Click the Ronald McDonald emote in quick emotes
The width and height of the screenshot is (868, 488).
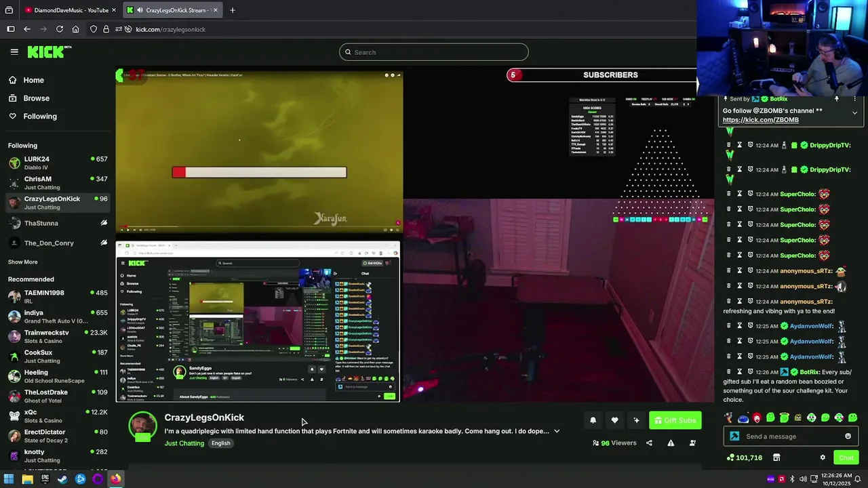point(757,418)
